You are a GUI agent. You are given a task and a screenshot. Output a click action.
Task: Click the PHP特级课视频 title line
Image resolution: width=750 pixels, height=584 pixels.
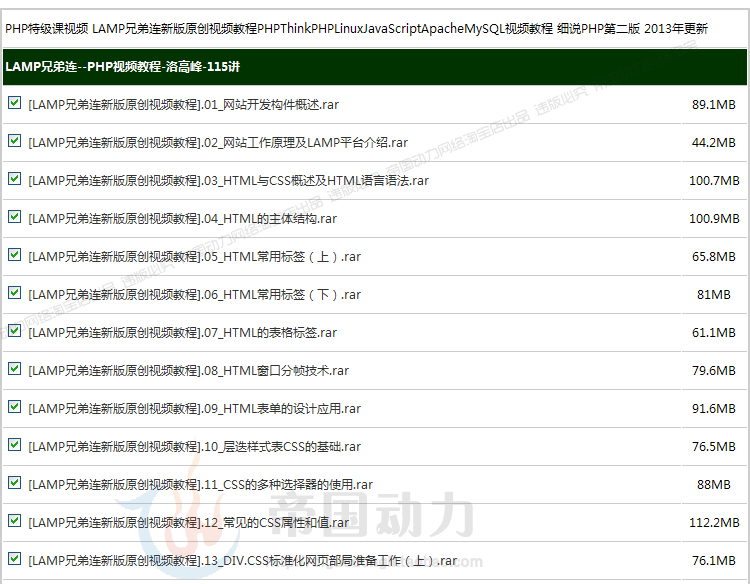coord(356,29)
